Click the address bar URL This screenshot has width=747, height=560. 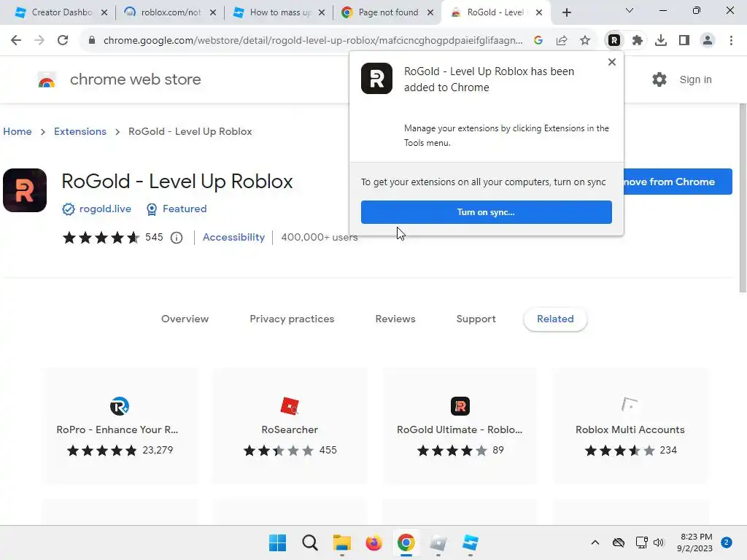313,41
